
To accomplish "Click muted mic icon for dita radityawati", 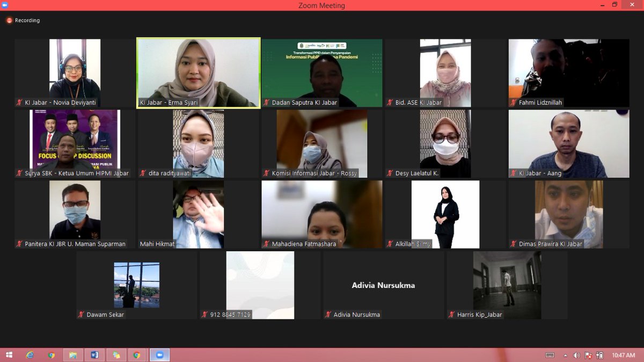I will coord(143,173).
